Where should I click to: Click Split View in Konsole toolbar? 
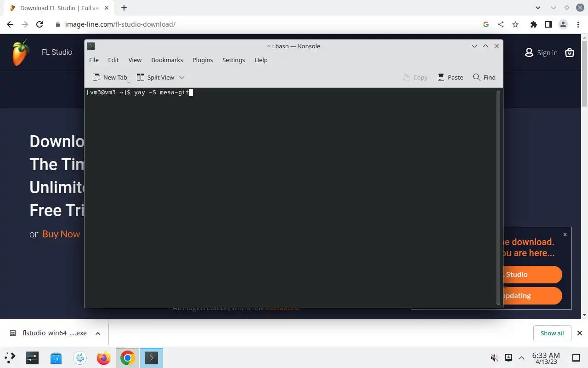(x=156, y=77)
